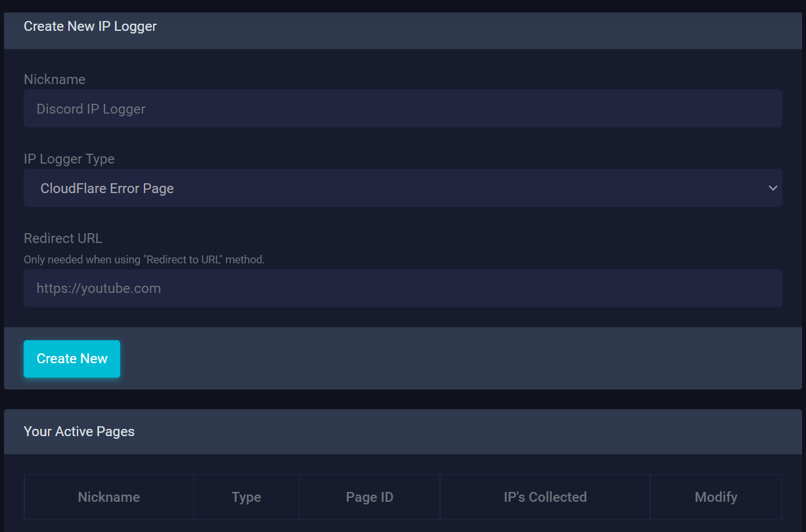Click the 'IP Logger Type' label
Viewport: 806px width, 532px height.
(x=69, y=159)
